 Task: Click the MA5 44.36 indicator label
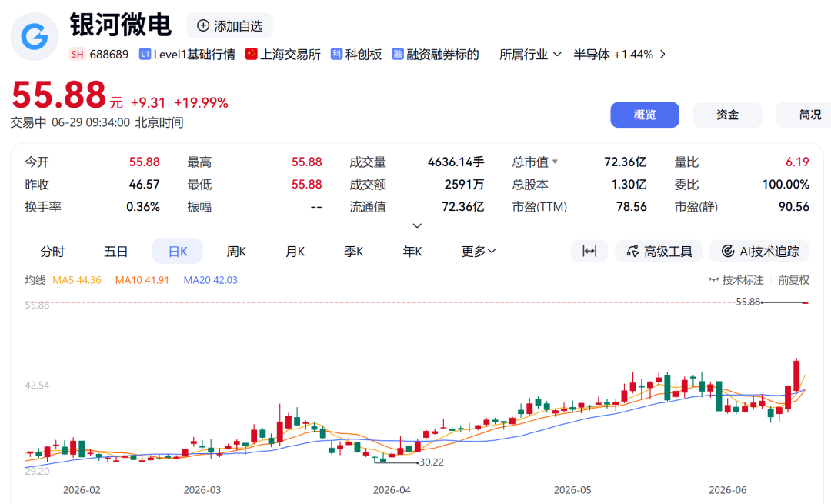(77, 280)
